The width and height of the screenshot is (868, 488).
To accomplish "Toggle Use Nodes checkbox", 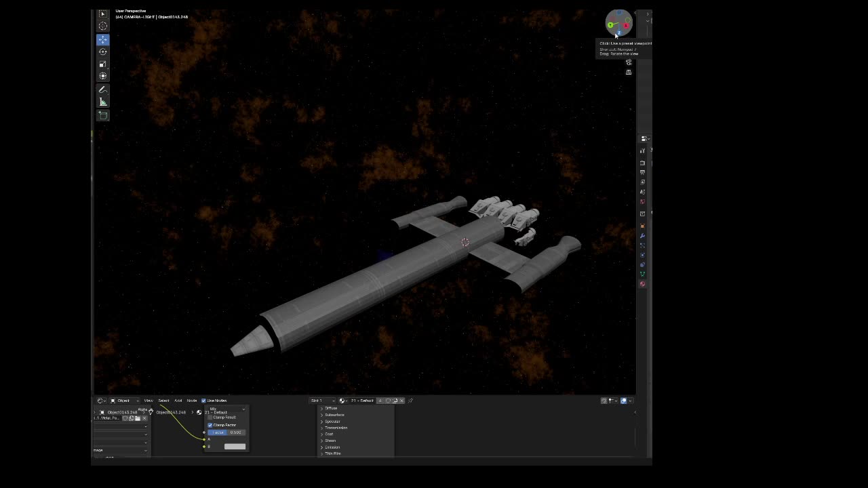I will coord(203,401).
